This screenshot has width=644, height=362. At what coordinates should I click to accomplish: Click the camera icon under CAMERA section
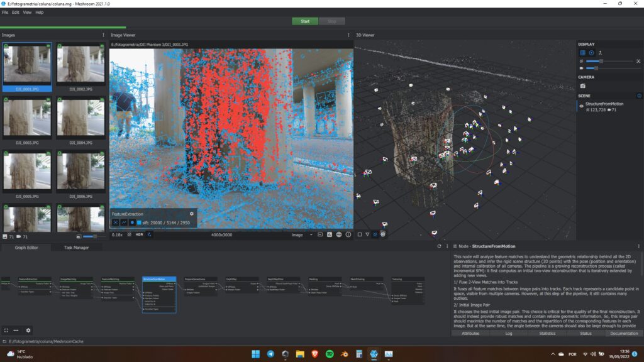pyautogui.click(x=583, y=85)
